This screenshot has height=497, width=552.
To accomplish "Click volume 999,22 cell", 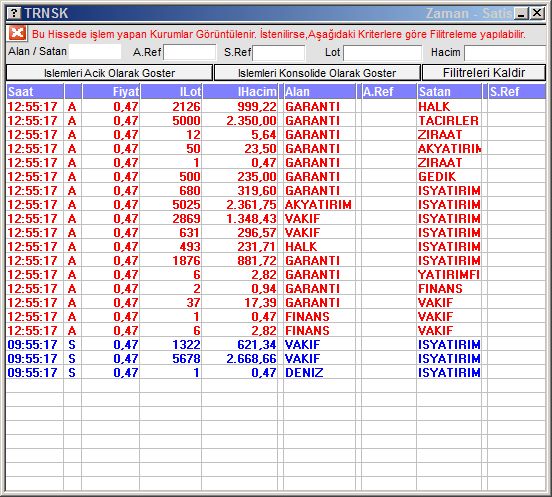I will click(240, 106).
